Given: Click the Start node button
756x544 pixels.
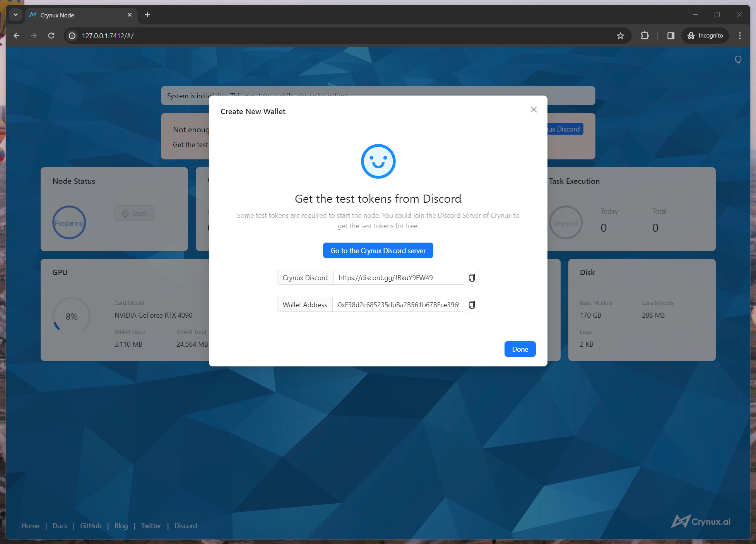Looking at the screenshot, I should pyautogui.click(x=134, y=213).
